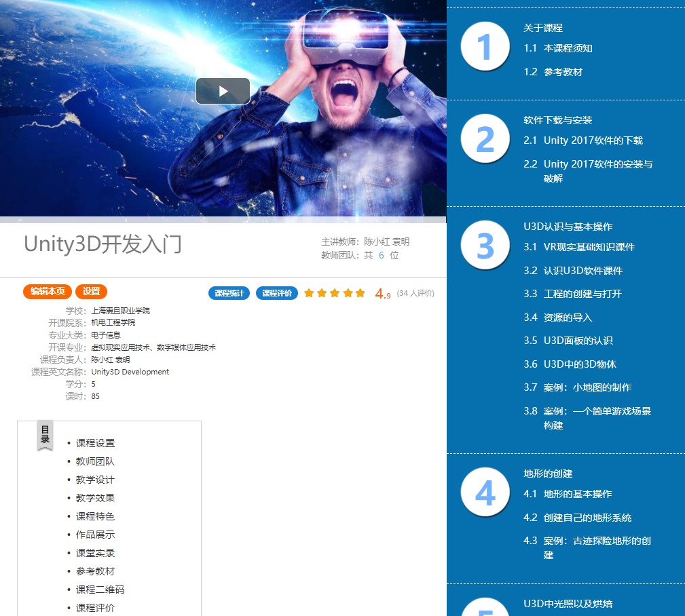Go to 教学设计 in the contents list
The width and height of the screenshot is (685, 616).
[x=95, y=480]
